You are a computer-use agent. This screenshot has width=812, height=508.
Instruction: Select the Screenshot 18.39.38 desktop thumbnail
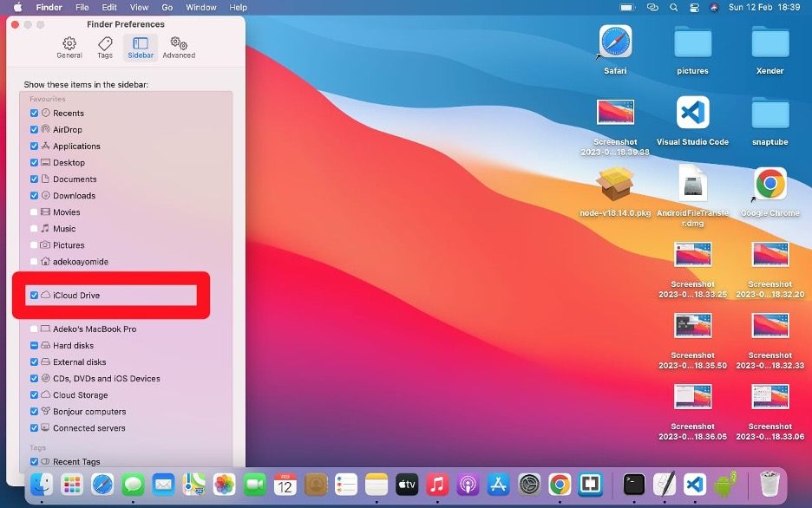pos(615,112)
